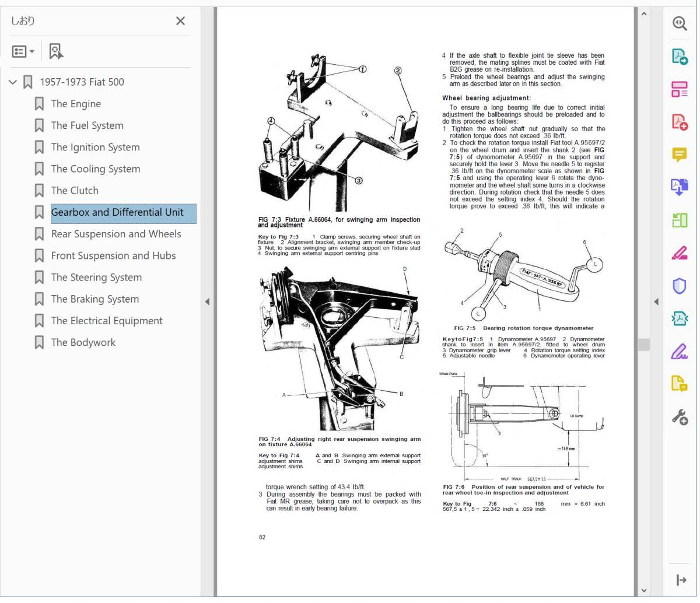
Task: Go to The Steering System bookmark
Action: point(96,278)
